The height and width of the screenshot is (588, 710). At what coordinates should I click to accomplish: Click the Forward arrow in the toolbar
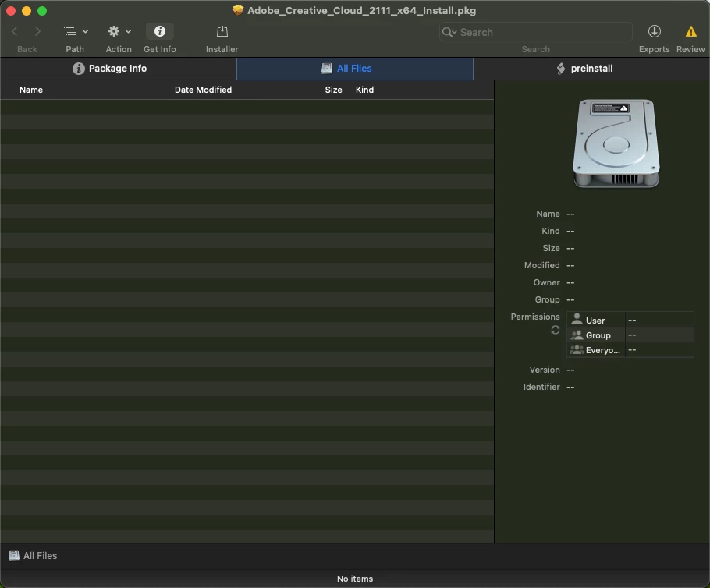(x=37, y=31)
